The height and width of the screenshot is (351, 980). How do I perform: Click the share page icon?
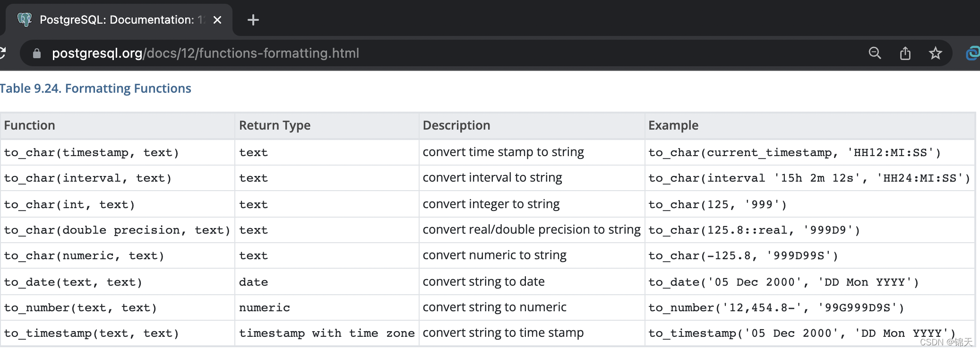coord(905,53)
